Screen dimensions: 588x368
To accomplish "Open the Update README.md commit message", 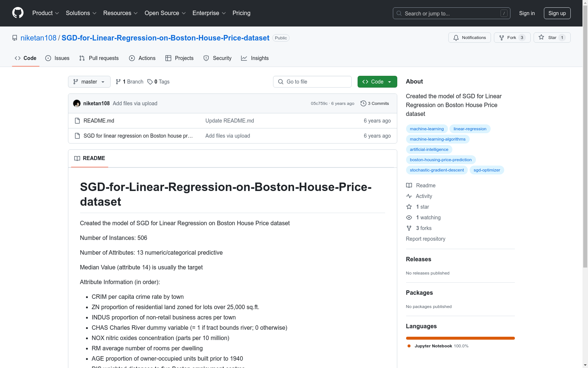I will [230, 121].
